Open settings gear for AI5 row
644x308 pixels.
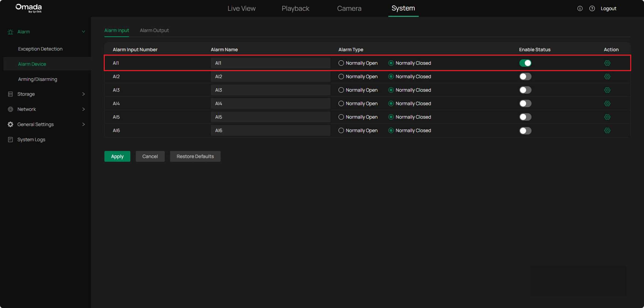point(607,117)
